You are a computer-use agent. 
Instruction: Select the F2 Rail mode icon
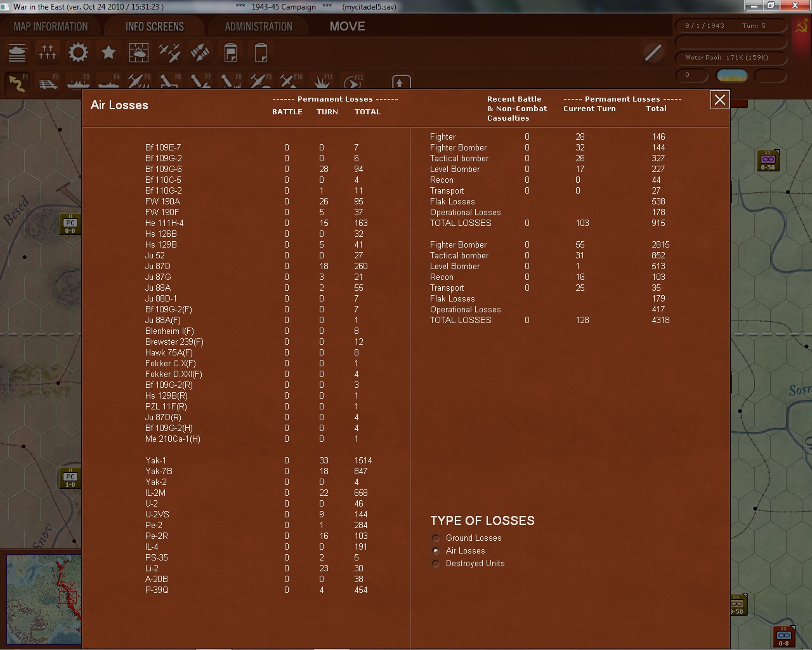[x=48, y=83]
